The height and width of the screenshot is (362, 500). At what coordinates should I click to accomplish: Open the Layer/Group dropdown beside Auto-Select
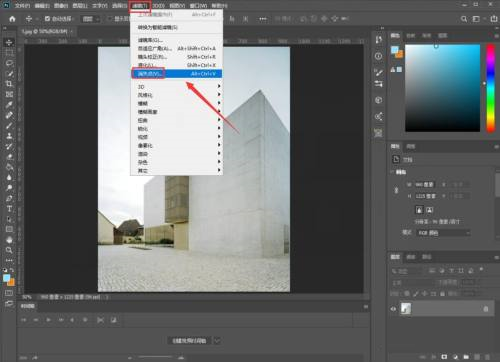(x=91, y=19)
